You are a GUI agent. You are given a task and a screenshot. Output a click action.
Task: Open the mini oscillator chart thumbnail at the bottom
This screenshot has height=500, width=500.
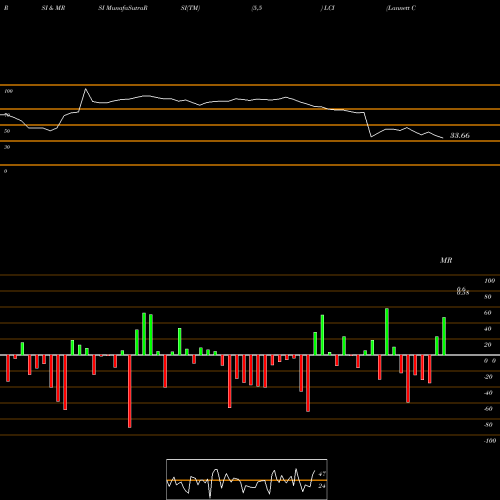point(247,479)
